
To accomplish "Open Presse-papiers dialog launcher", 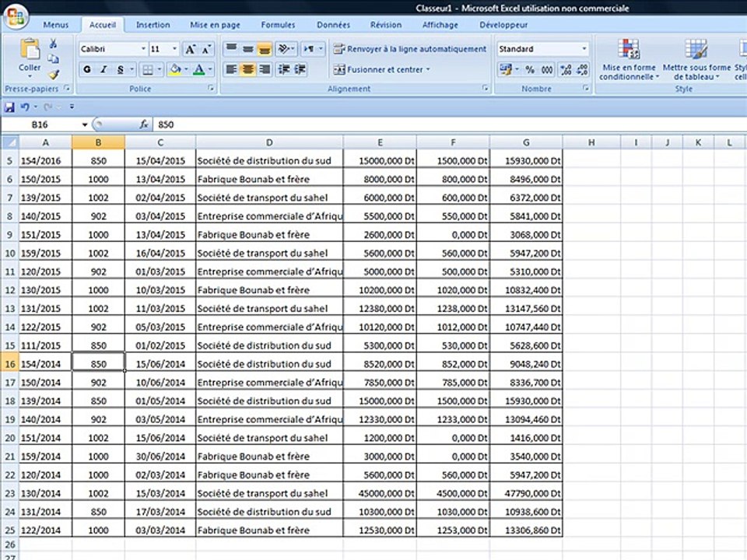I will pos(67,88).
